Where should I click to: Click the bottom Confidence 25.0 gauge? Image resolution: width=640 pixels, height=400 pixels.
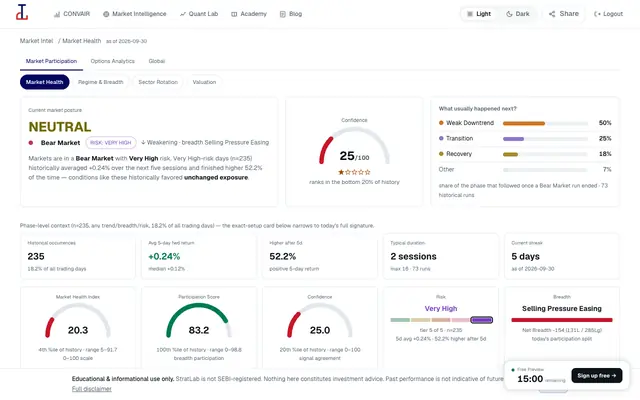pos(320,322)
